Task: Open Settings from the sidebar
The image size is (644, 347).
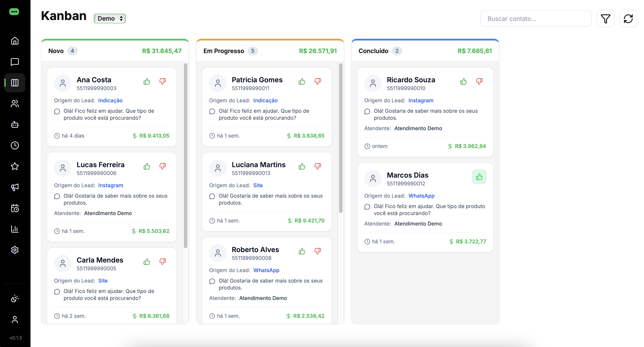Action: pos(15,250)
